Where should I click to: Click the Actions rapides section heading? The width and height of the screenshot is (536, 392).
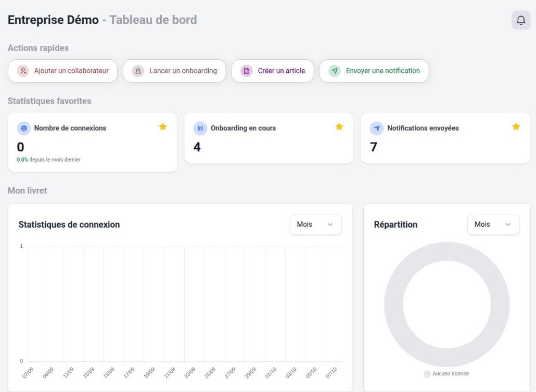38,48
